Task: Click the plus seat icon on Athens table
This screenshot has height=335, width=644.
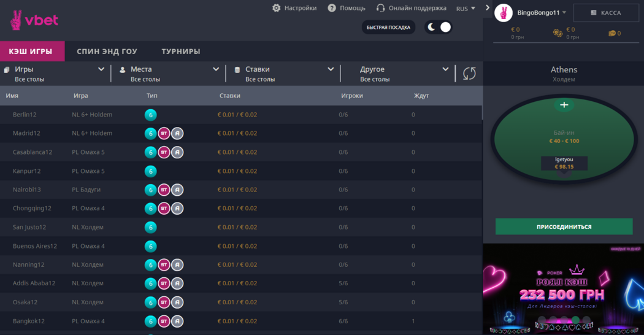Action: click(564, 105)
